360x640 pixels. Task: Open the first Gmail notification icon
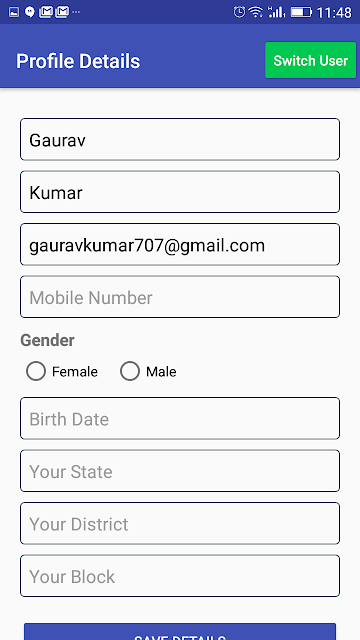coord(45,12)
